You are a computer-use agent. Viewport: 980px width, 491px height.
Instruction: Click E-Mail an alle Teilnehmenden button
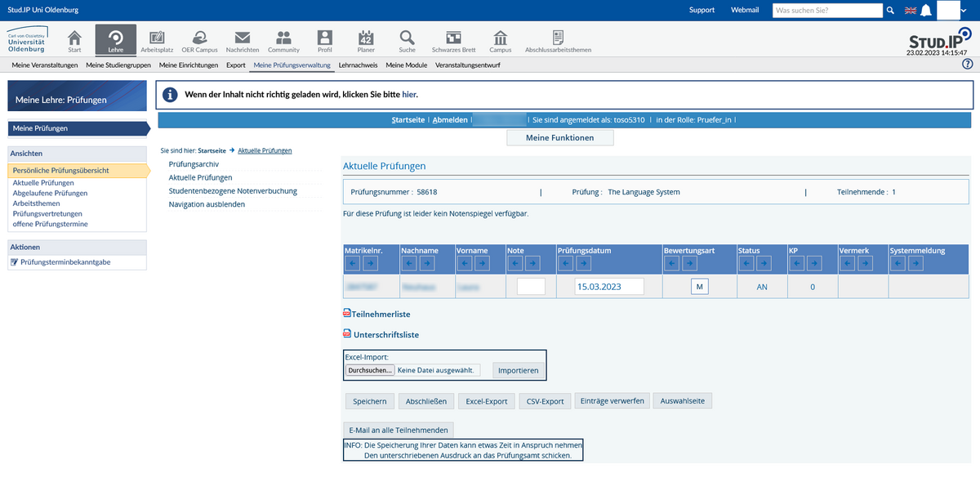(x=398, y=430)
